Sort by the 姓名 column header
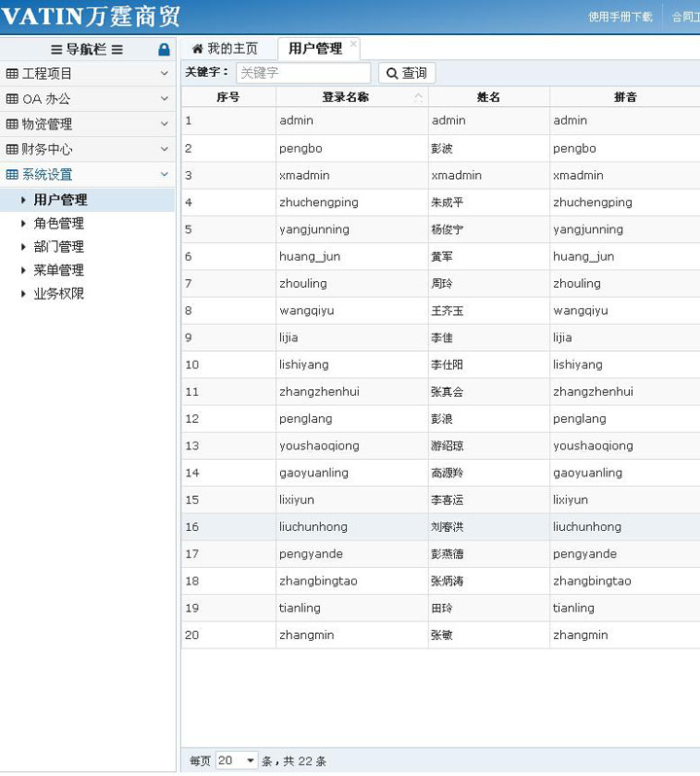The image size is (700, 776). click(488, 97)
